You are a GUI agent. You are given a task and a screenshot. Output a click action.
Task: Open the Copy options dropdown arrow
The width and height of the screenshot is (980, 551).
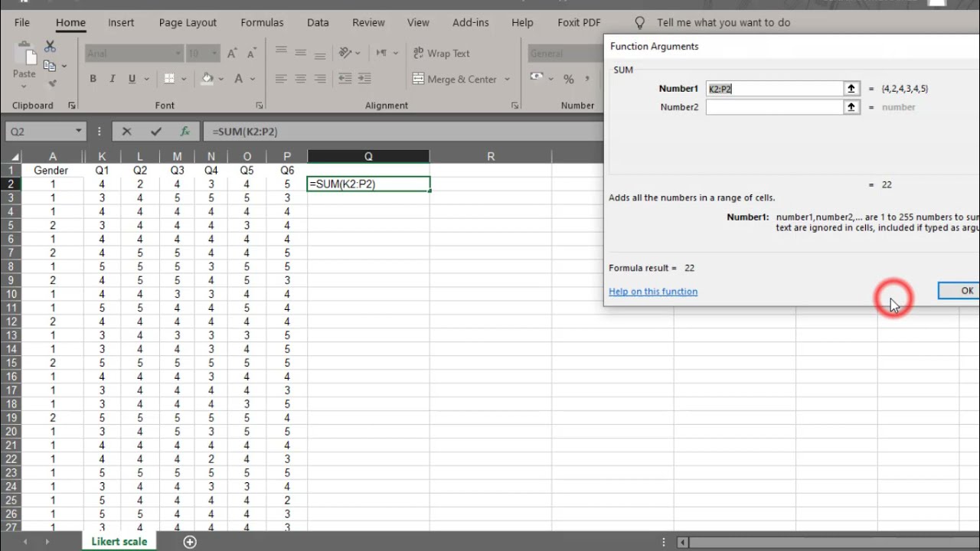point(64,66)
